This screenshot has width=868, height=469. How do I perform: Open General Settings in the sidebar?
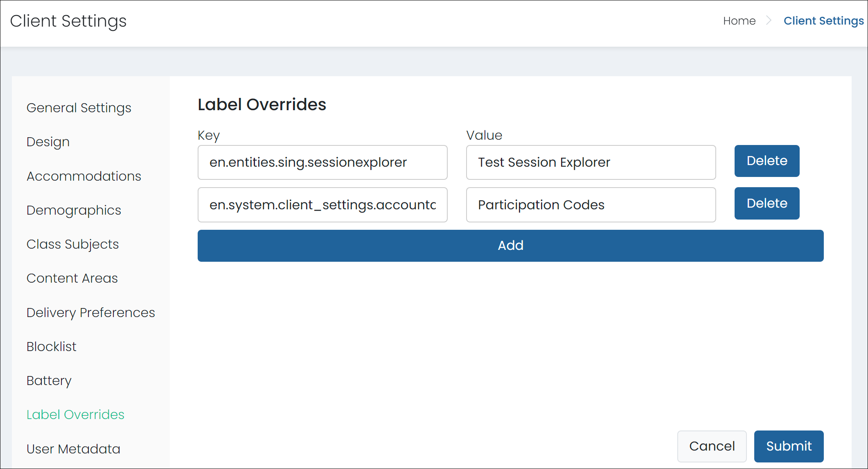[79, 108]
